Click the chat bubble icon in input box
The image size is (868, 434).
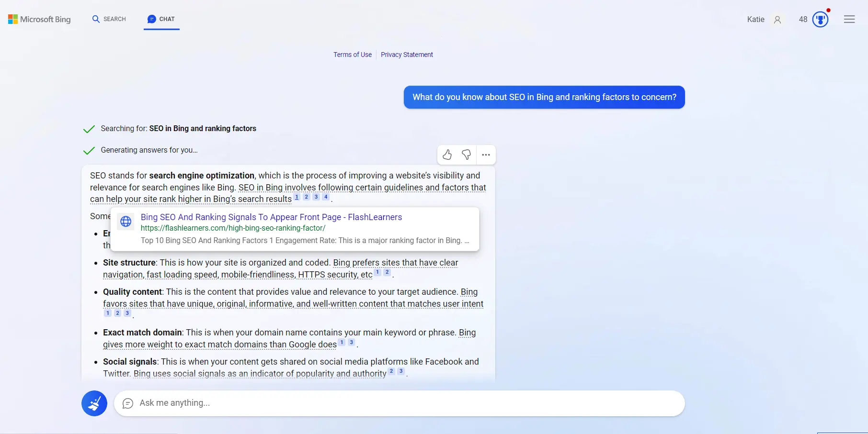click(128, 403)
